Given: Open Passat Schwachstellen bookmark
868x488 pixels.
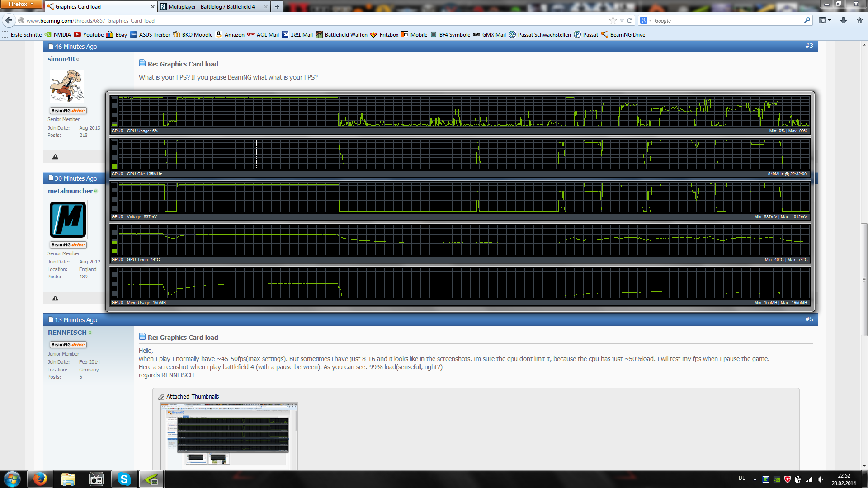Looking at the screenshot, I should click(540, 34).
